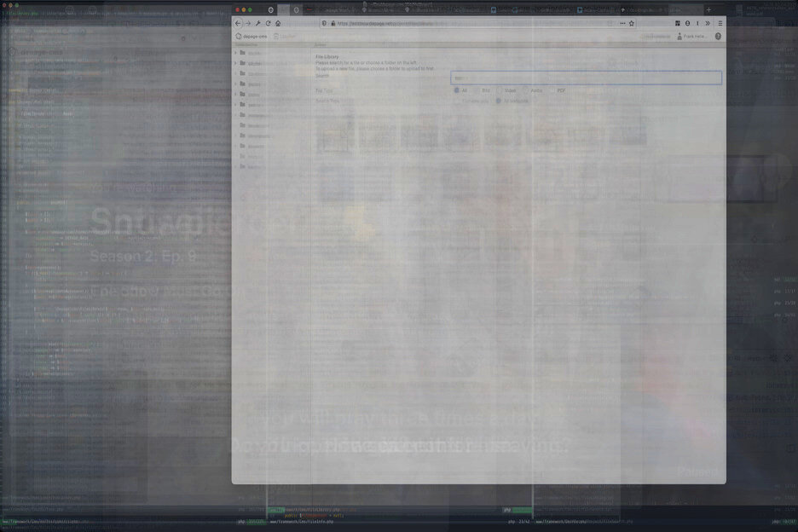The image size is (798, 532).
Task: Select the All Metadata search type
Action: pos(512,101)
